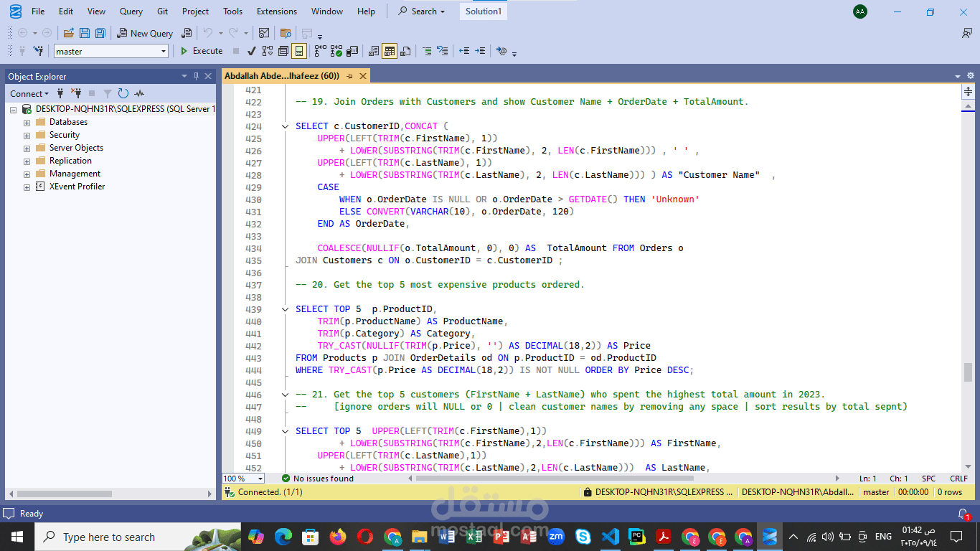Image resolution: width=980 pixels, height=551 pixels.
Task: Expand the Replication folder
Action: pyautogui.click(x=27, y=161)
